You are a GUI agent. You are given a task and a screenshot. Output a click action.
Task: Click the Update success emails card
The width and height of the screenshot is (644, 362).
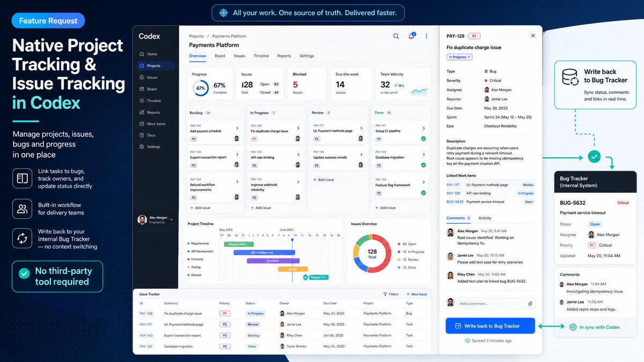point(337,159)
